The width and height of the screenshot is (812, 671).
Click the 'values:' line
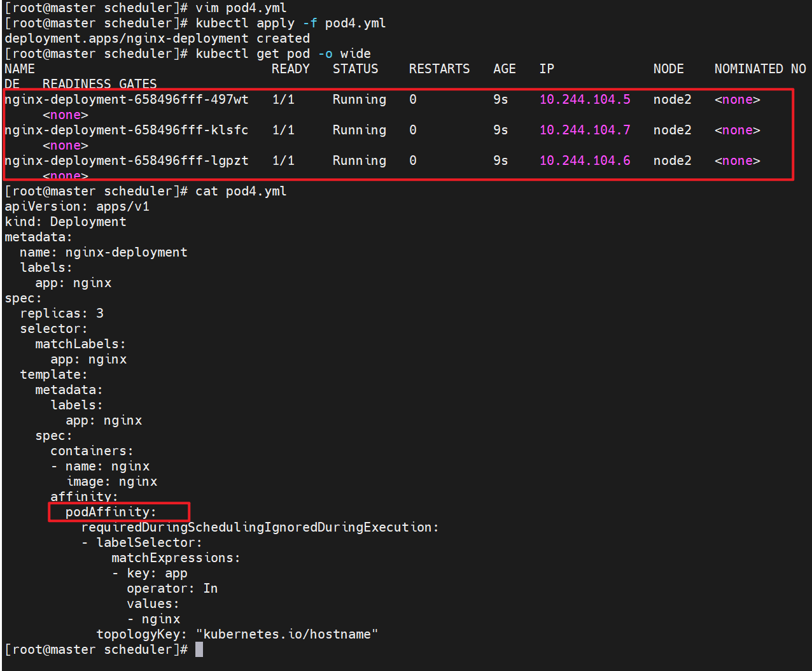pyautogui.click(x=153, y=604)
